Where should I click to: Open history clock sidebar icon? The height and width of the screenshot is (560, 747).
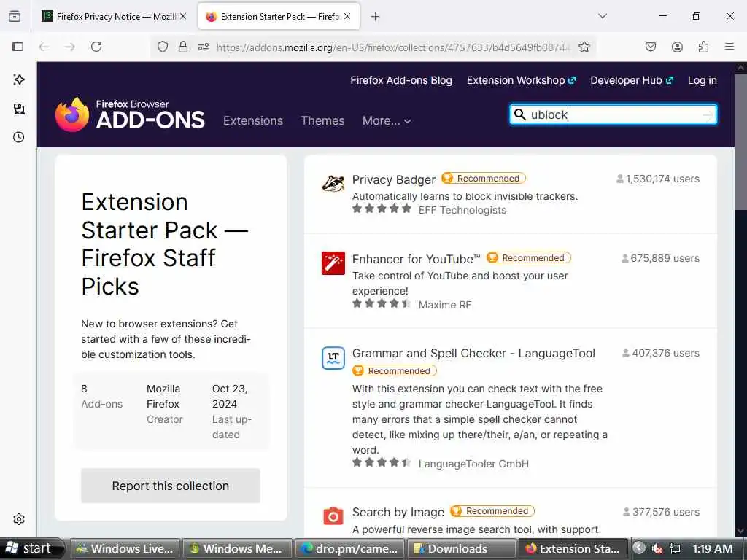[x=18, y=137]
